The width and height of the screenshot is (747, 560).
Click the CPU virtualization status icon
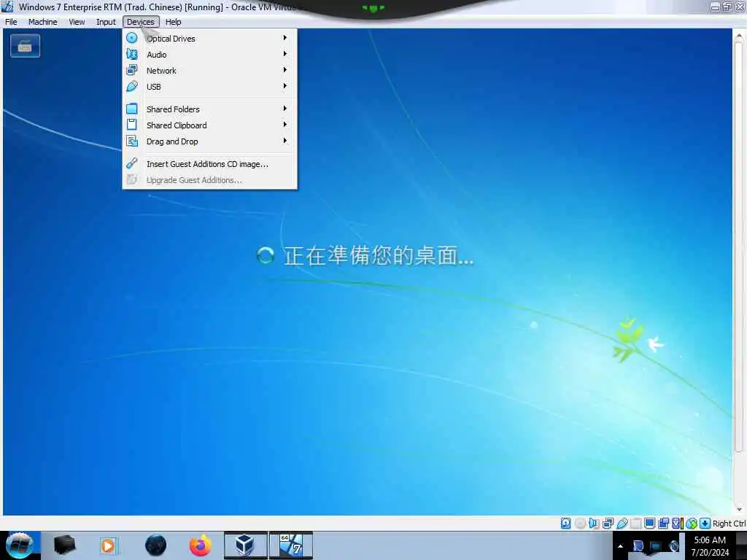[x=677, y=524]
